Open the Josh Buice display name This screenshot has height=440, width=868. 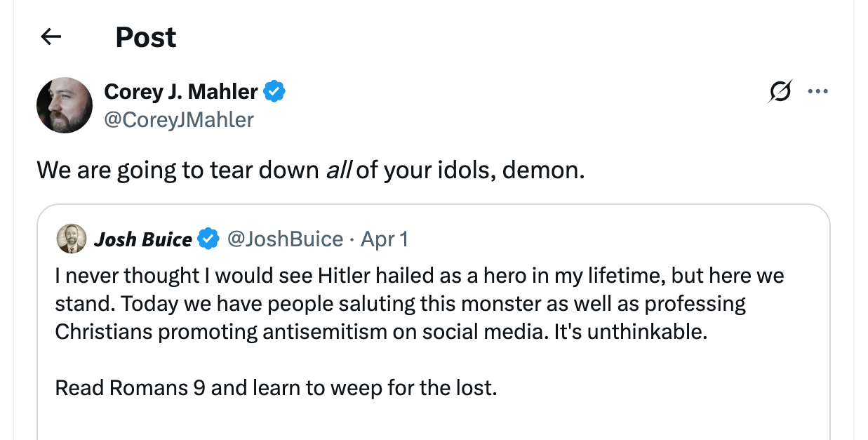pos(143,239)
